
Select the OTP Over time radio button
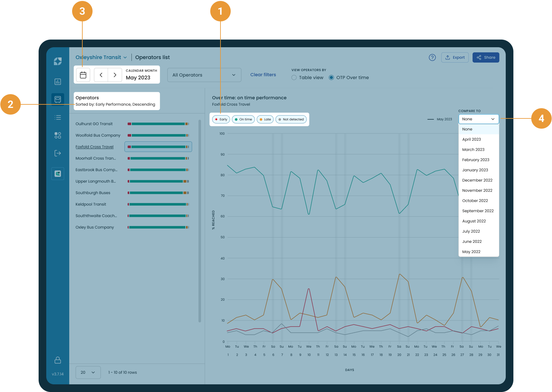(332, 78)
